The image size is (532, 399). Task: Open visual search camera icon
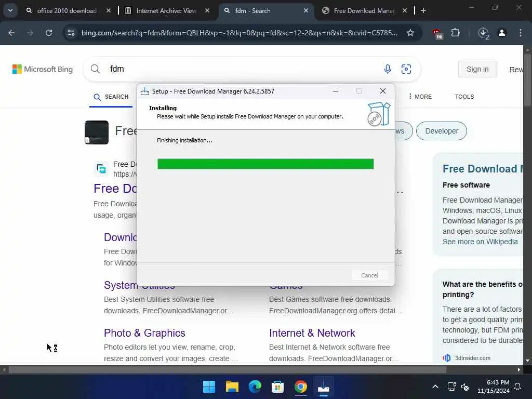click(x=406, y=69)
